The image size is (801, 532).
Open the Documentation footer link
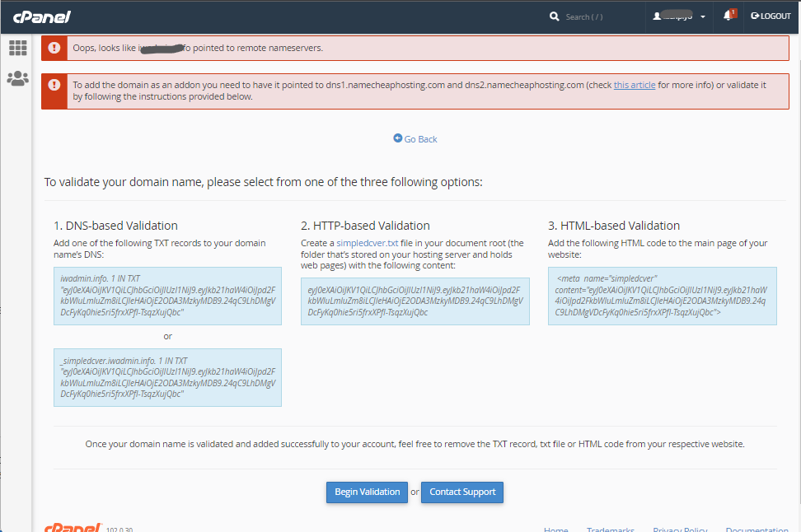pos(756,529)
